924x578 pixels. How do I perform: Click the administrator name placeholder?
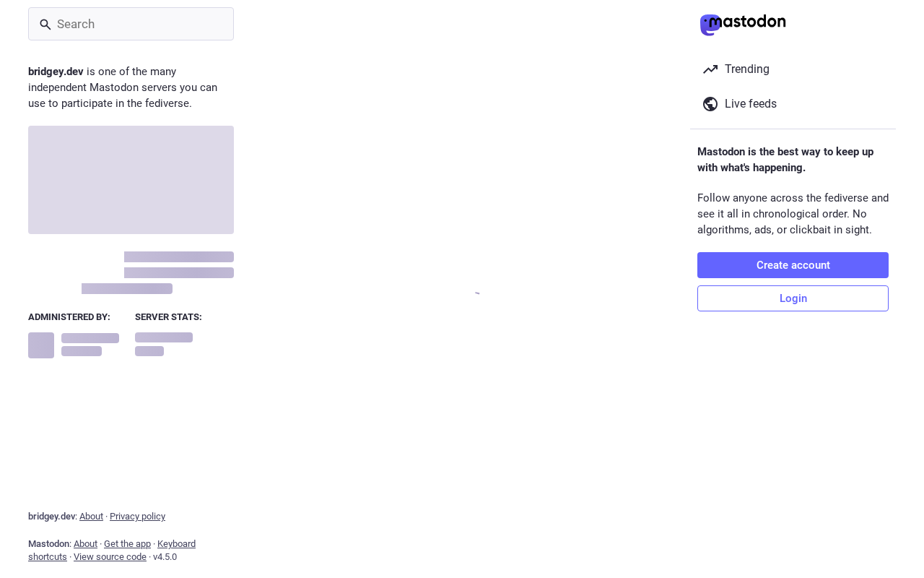coord(90,338)
